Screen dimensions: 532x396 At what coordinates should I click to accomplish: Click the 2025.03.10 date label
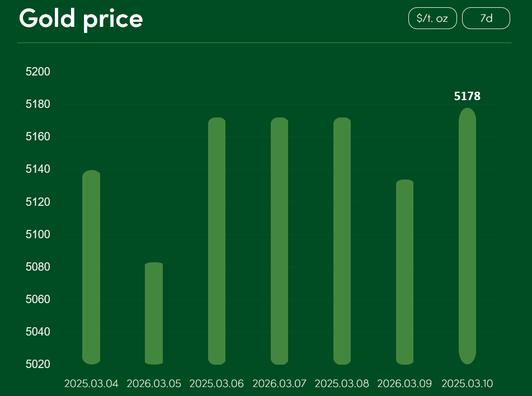(467, 384)
